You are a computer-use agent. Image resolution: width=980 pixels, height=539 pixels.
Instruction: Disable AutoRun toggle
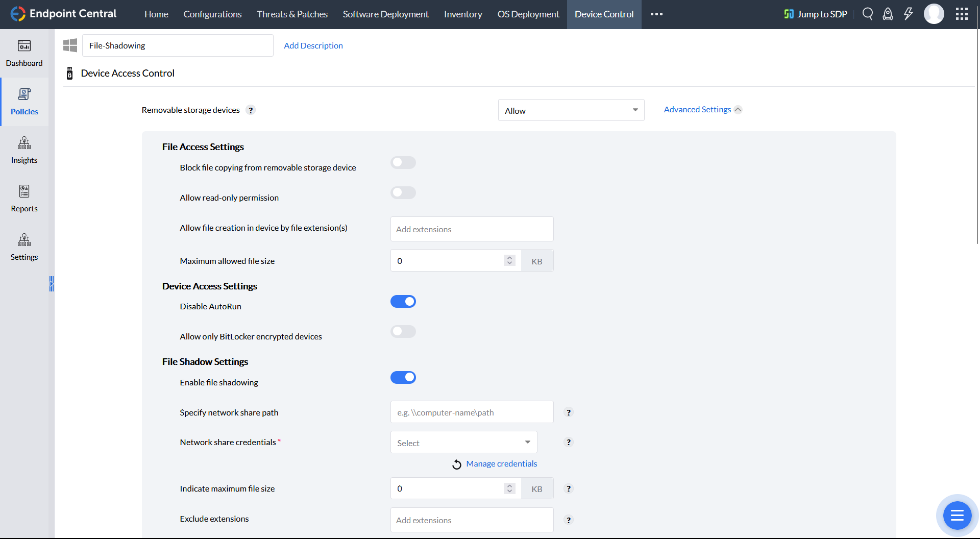point(403,301)
